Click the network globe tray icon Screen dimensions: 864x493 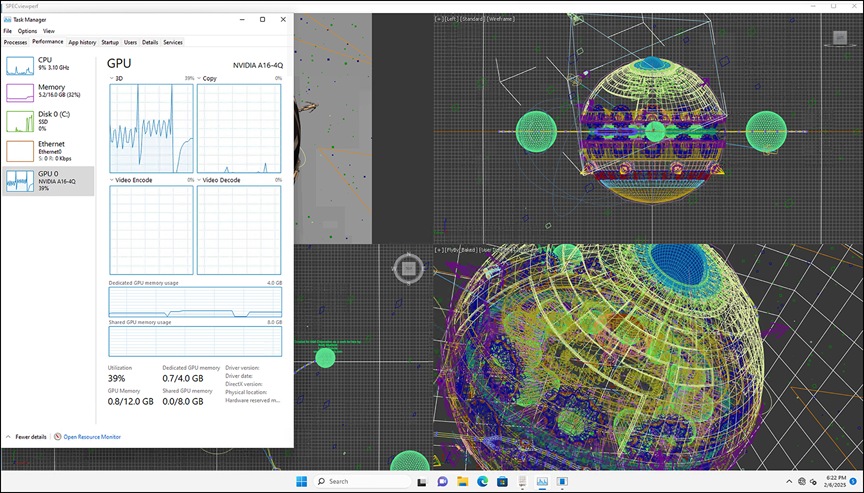pos(802,481)
